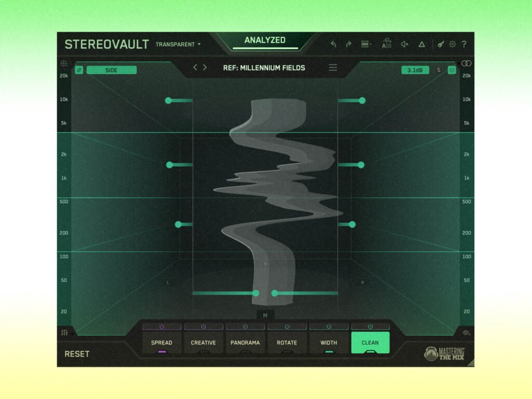Viewport: 532px width, 399px height.
Task: Open help via the question mark
Action: pyautogui.click(x=464, y=44)
